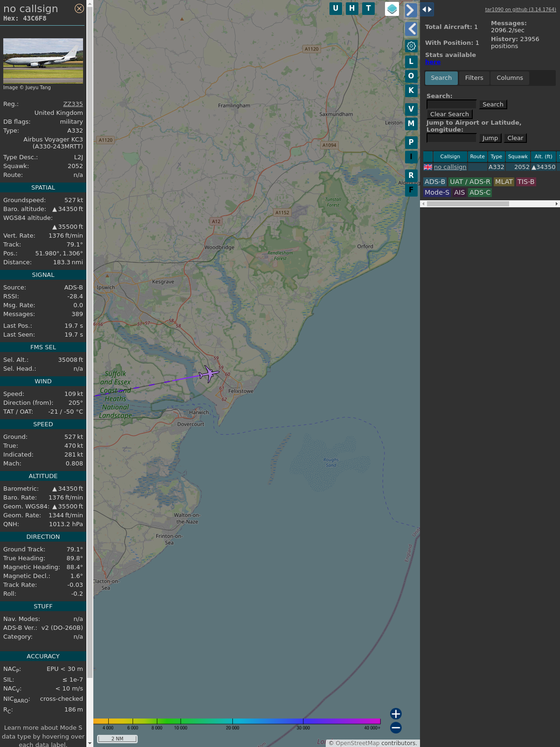Switch to the Columns tab
560x747 pixels.
[510, 78]
